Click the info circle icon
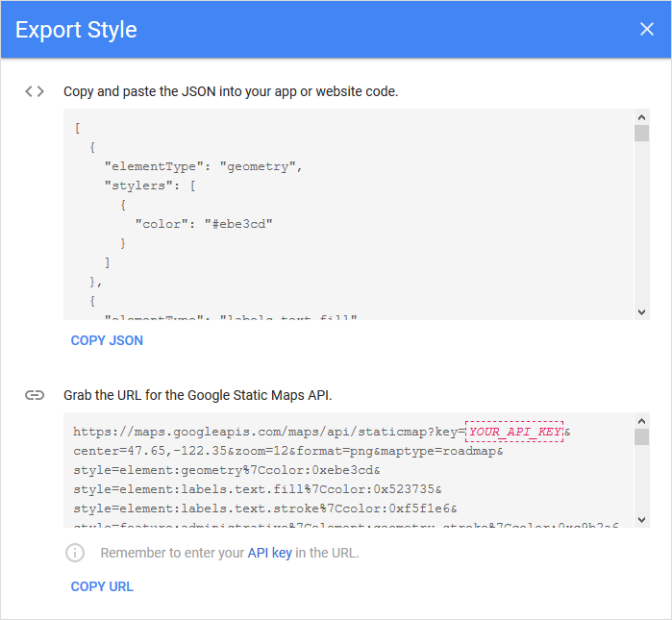The width and height of the screenshot is (672, 620). pos(75,553)
